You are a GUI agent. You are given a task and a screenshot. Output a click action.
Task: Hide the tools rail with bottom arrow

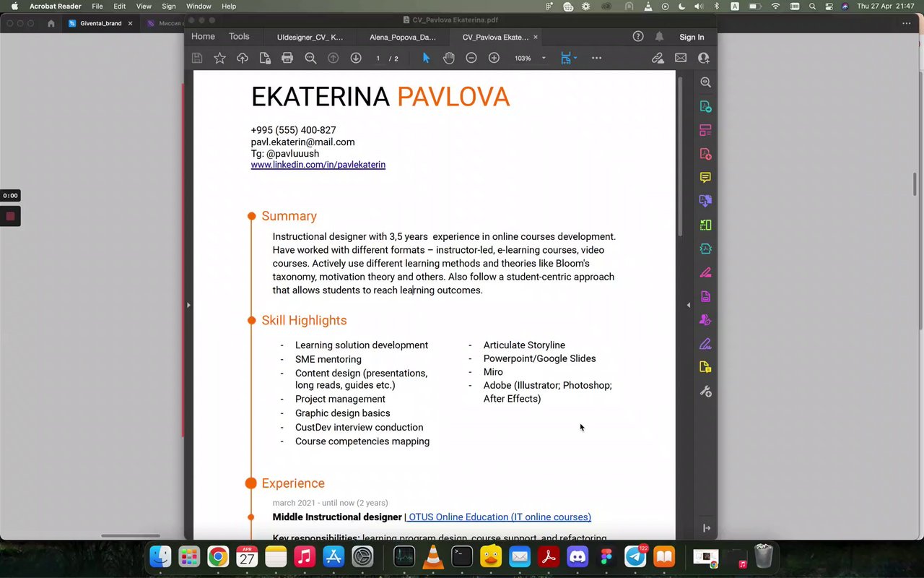pos(706,528)
